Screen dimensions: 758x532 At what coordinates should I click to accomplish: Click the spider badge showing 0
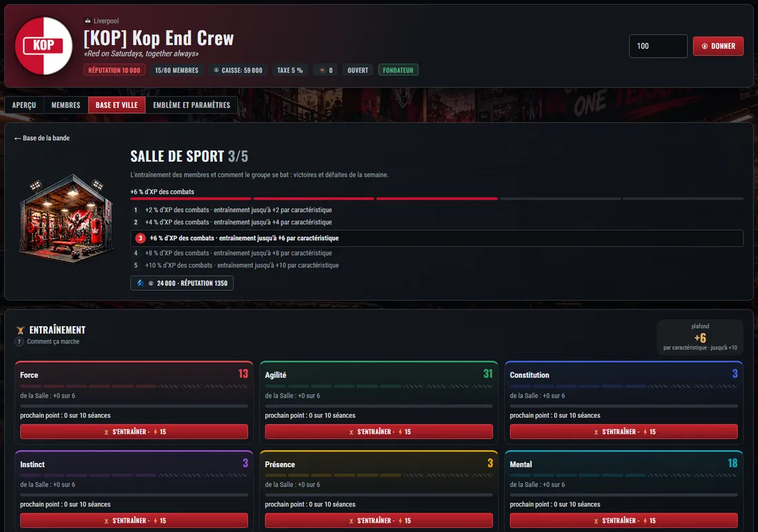point(326,70)
